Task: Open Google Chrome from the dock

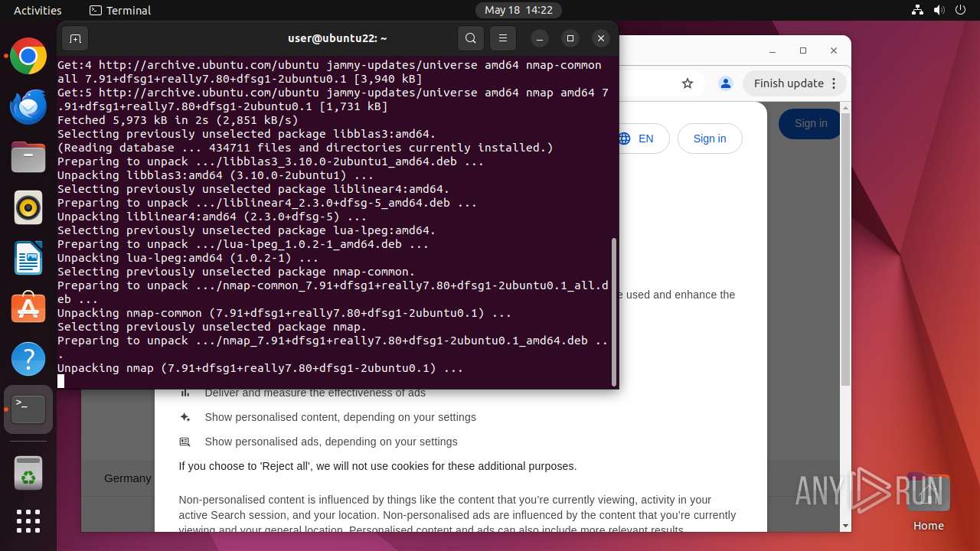Action: [28, 57]
